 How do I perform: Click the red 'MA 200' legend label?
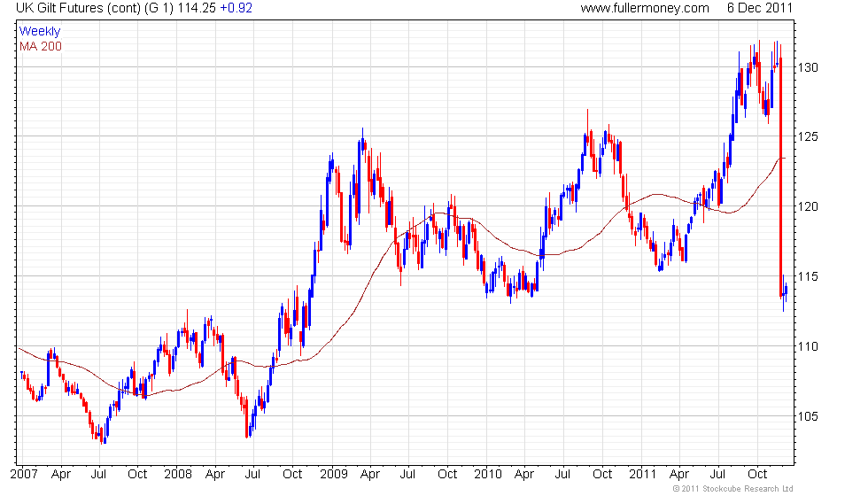[x=41, y=46]
